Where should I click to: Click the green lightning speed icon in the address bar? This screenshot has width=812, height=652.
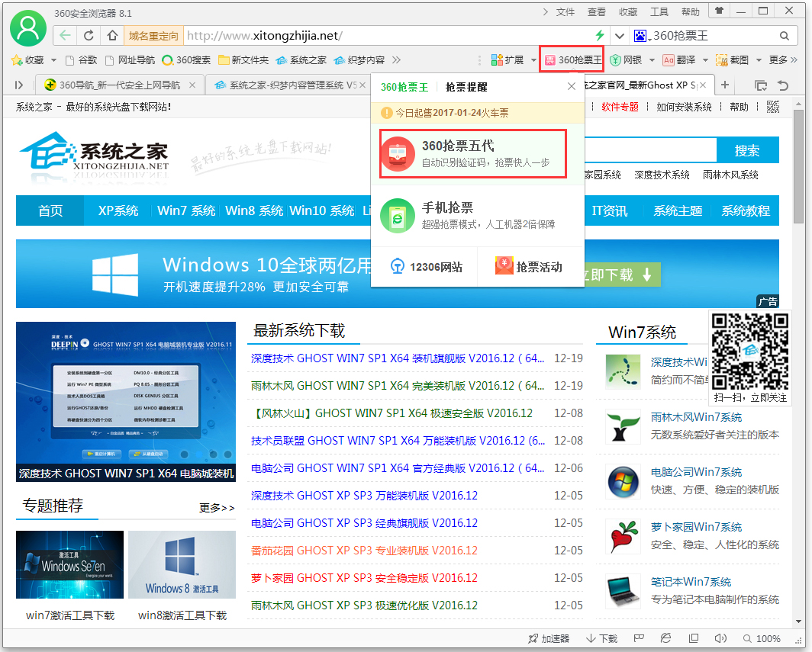600,35
